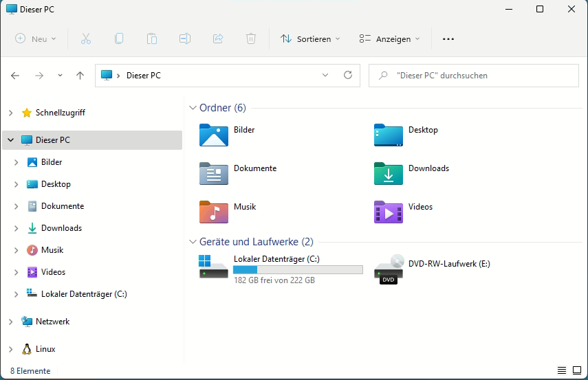Switch to large icons view in status bar
This screenshot has height=380, width=588.
pyautogui.click(x=577, y=370)
